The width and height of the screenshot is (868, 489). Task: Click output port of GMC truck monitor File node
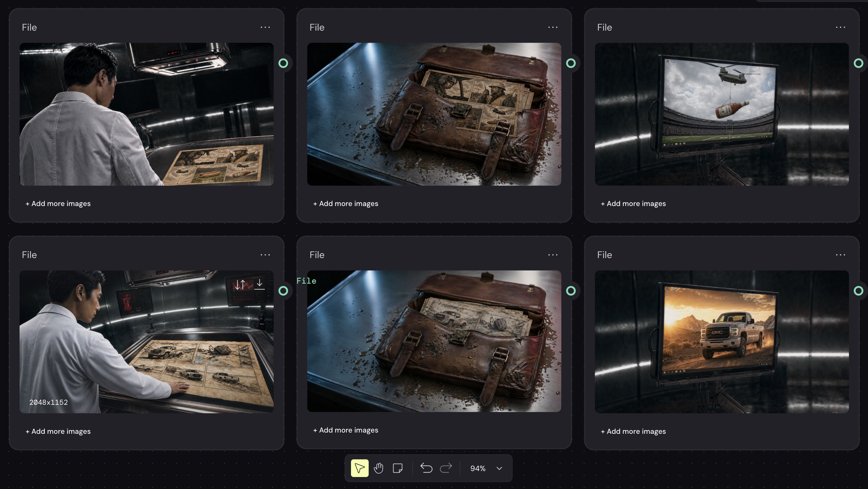(x=859, y=291)
